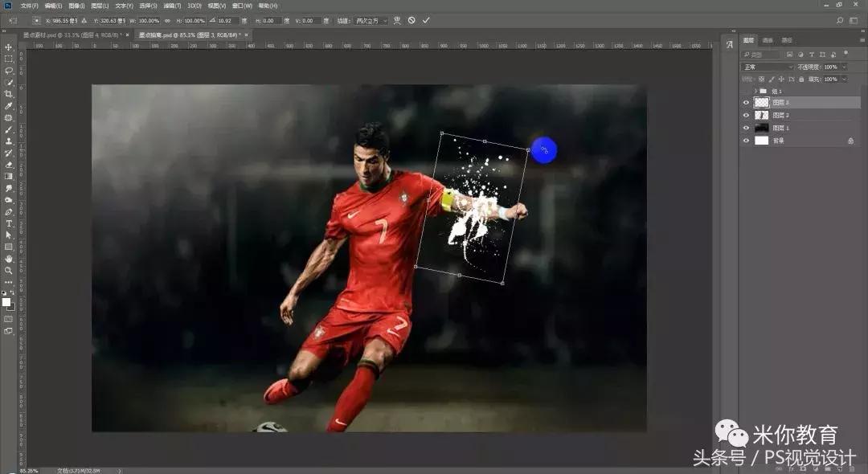Screen dimensions: 868x474
Task: Open the 滤镜(T) menu
Action: (172, 6)
